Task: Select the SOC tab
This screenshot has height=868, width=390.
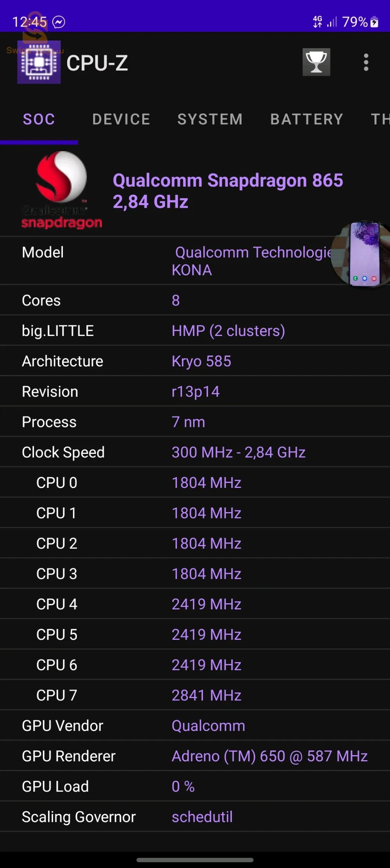Action: 39,119
